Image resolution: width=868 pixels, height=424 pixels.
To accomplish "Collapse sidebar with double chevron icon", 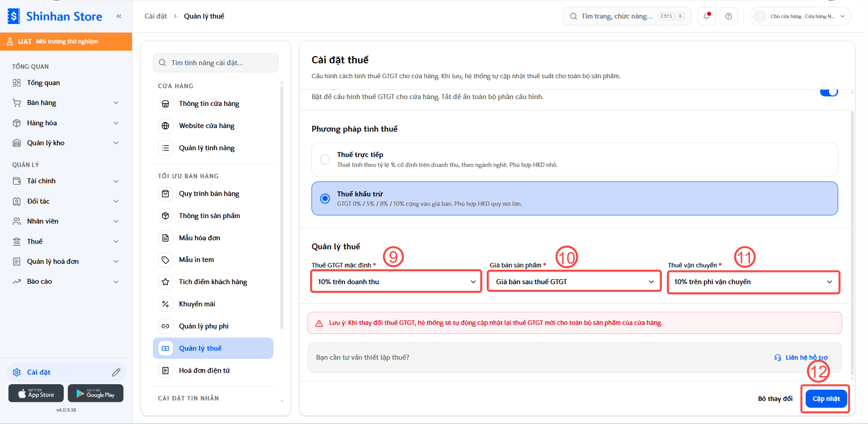I will [119, 16].
